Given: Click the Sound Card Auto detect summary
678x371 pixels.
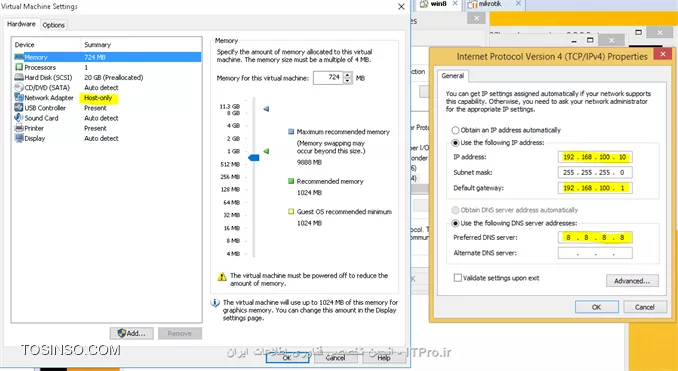Looking at the screenshot, I should point(101,118).
